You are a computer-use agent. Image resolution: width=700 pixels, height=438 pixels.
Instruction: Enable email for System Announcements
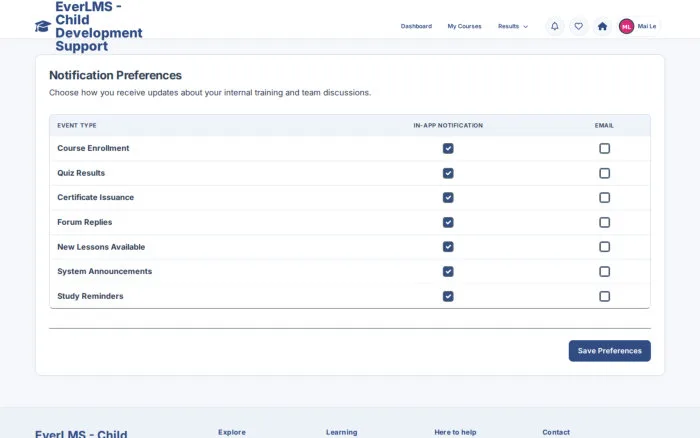[x=604, y=271]
